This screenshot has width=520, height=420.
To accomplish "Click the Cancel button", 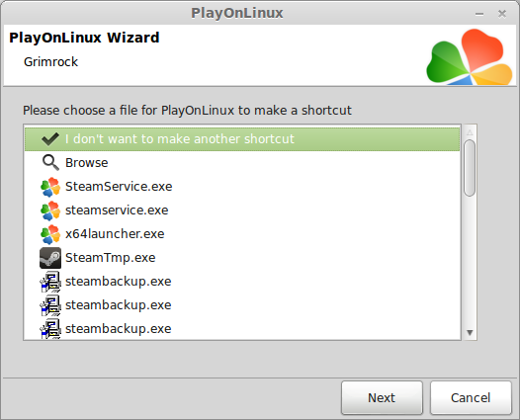I will click(x=471, y=398).
